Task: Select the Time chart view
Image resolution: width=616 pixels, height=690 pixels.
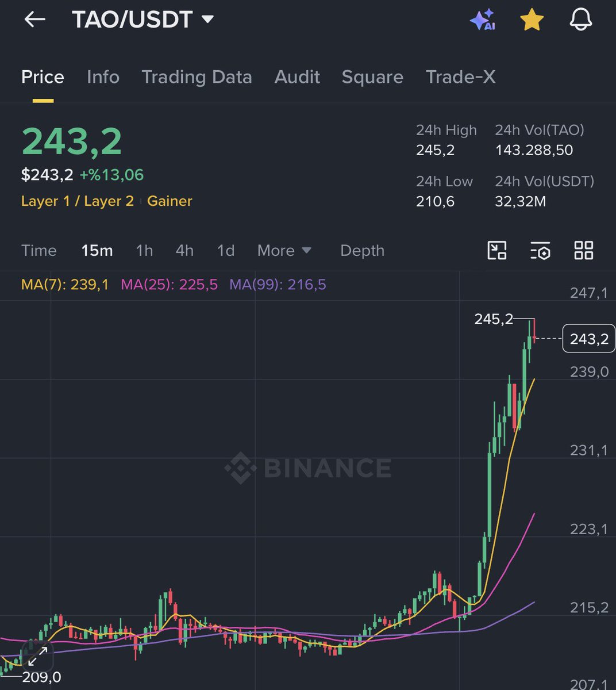Action: click(39, 251)
